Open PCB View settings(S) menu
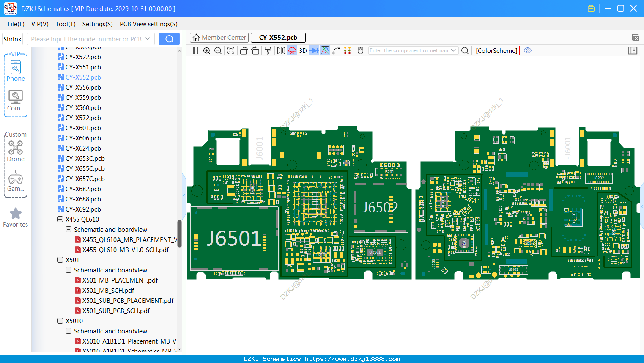This screenshot has width=644, height=363. tap(148, 24)
